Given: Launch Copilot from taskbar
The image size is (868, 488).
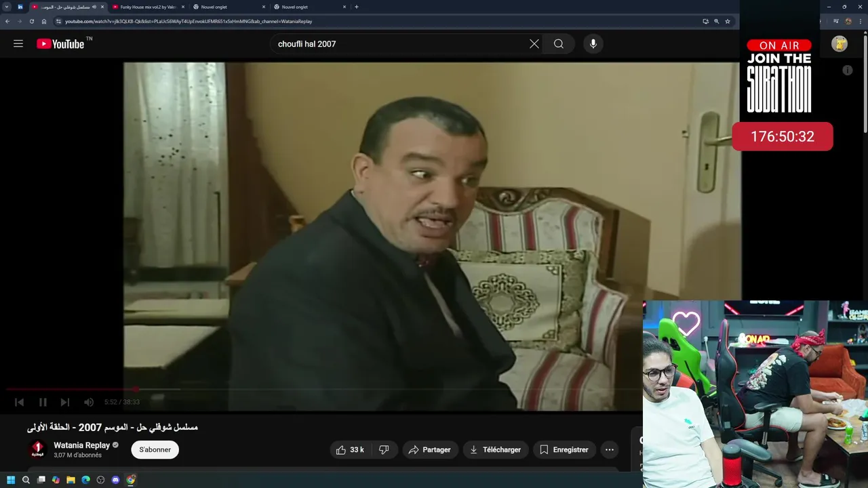Looking at the screenshot, I should click(x=56, y=480).
